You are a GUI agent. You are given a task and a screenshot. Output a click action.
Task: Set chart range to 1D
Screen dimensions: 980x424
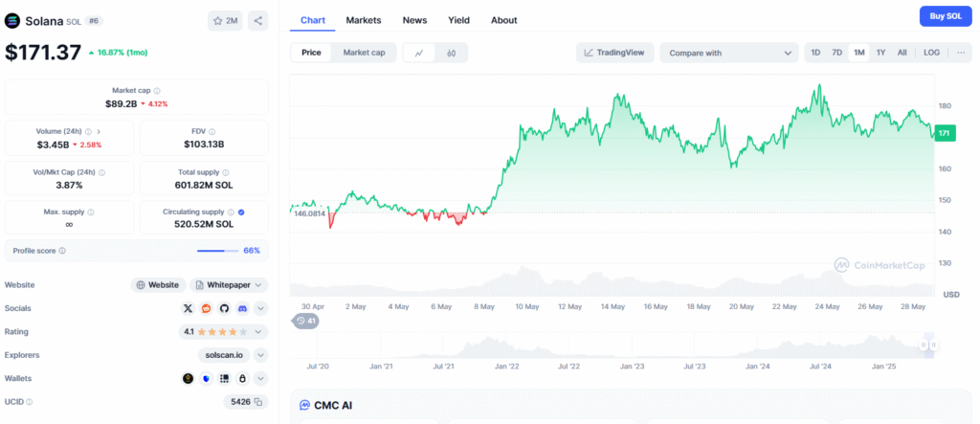click(x=815, y=53)
